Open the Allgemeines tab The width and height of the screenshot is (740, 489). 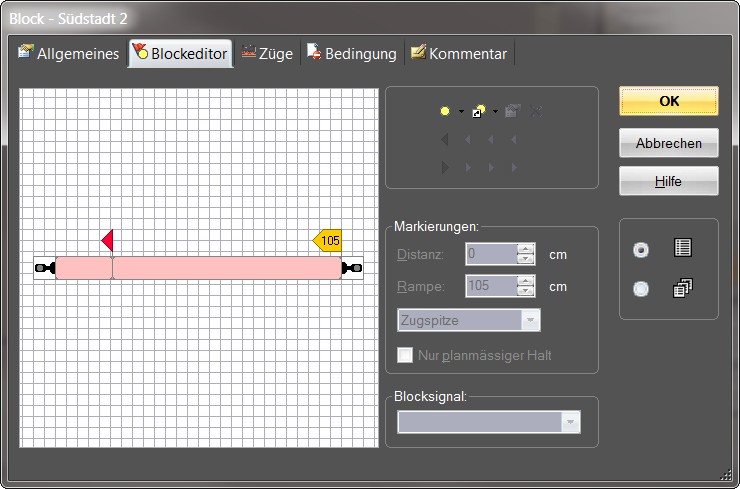[69, 53]
